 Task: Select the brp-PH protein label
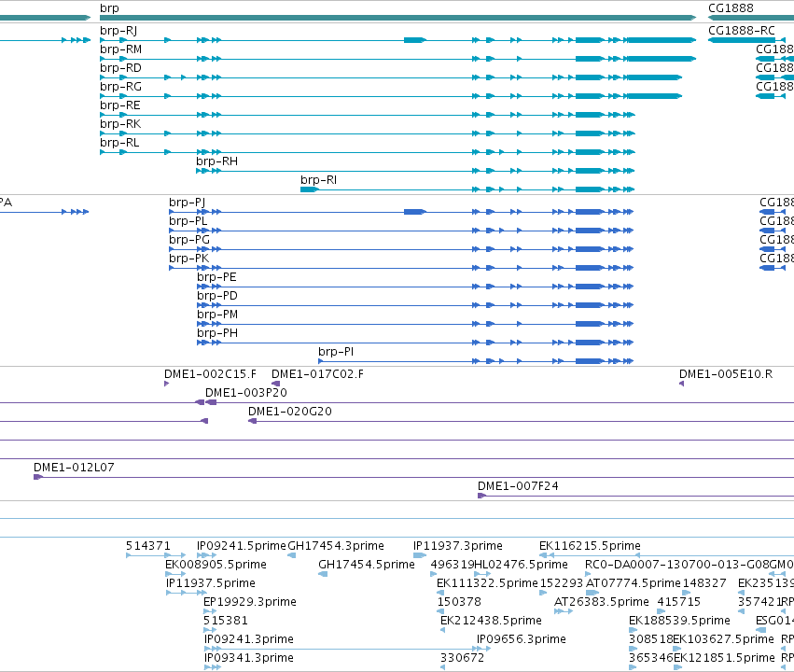tap(217, 333)
